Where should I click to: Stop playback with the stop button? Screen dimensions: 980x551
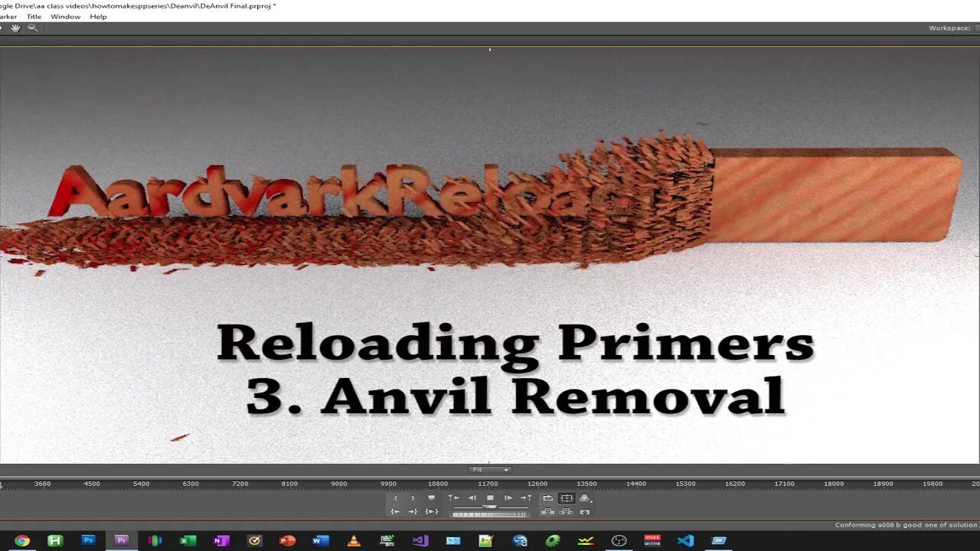pyautogui.click(x=490, y=497)
